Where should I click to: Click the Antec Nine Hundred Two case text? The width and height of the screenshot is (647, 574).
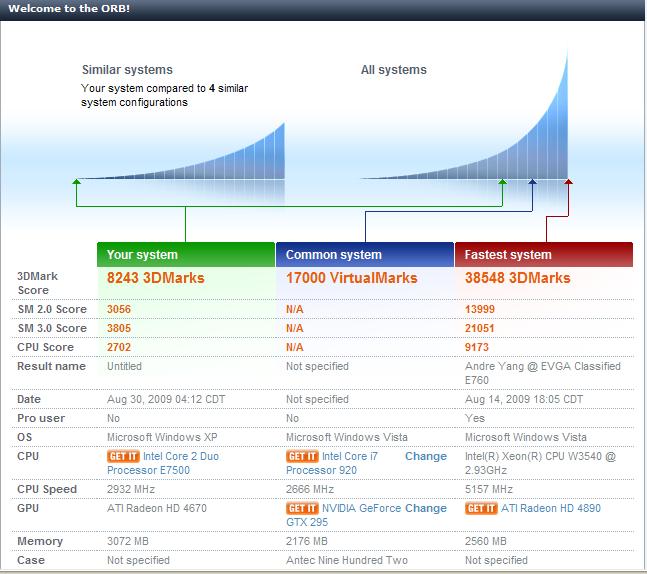347,560
